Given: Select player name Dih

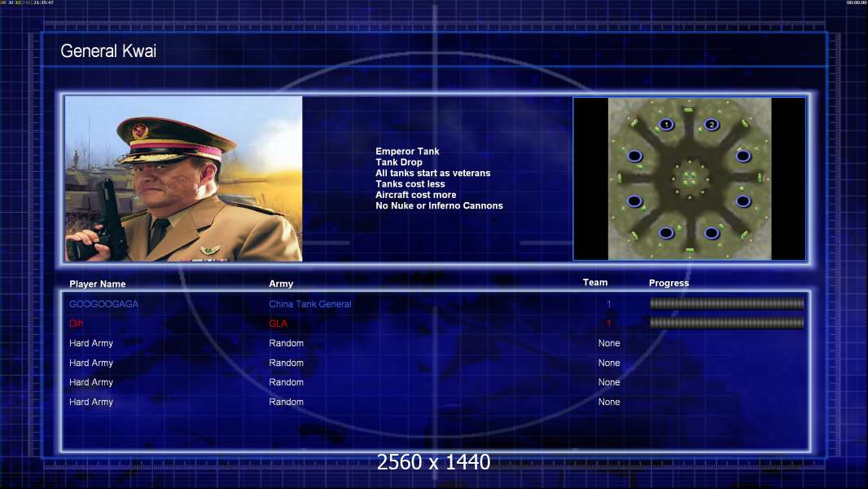Looking at the screenshot, I should click(76, 324).
